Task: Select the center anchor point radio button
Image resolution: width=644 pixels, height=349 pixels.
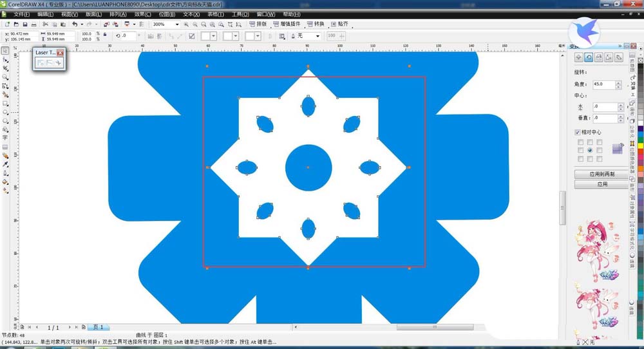Action: (x=589, y=150)
